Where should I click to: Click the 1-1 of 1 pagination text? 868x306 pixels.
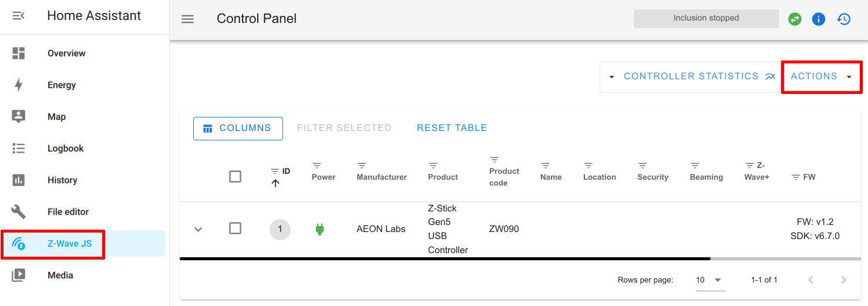click(x=764, y=280)
